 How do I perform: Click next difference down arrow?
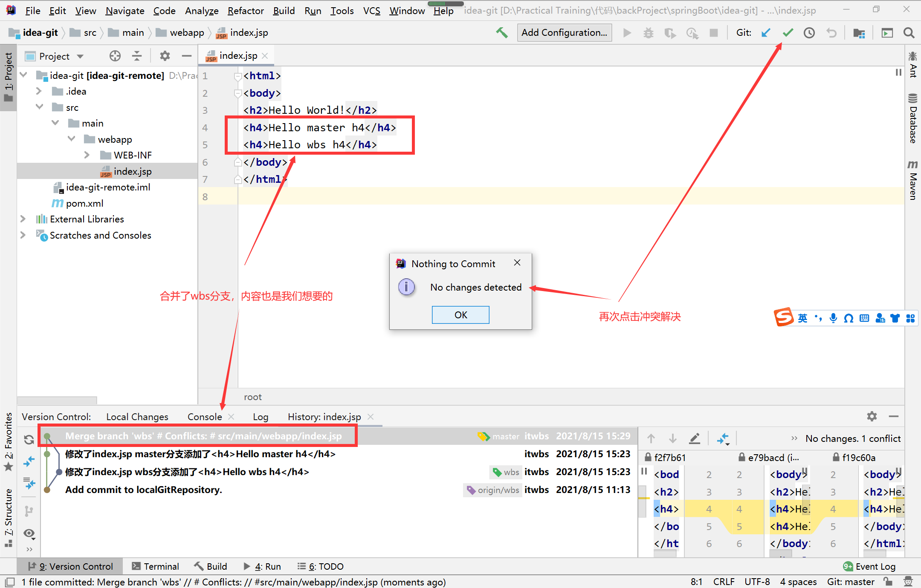tap(673, 438)
